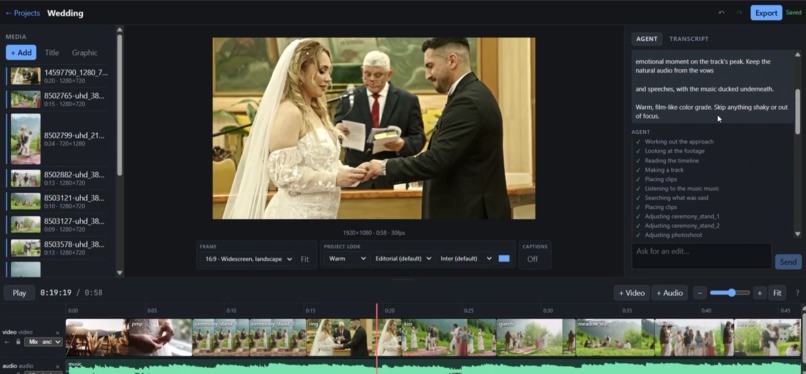Open the Graphic media tab
This screenshot has width=806, height=374.
84,52
